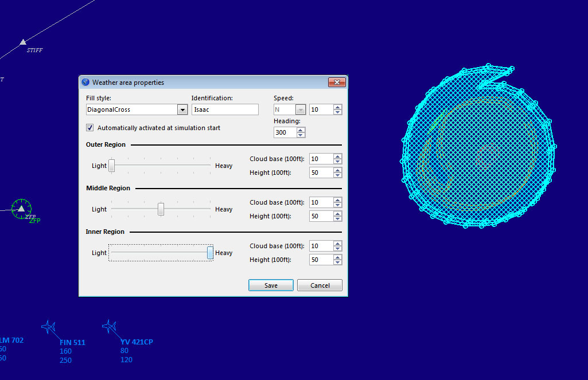Click the Light label of Outer Region
The image size is (588, 380).
tap(99, 166)
